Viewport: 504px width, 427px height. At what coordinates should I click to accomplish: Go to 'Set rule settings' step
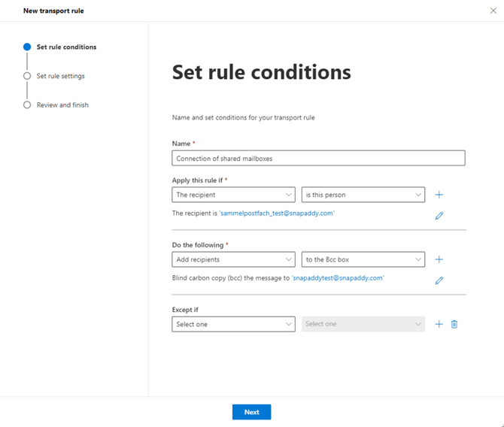[x=60, y=76]
